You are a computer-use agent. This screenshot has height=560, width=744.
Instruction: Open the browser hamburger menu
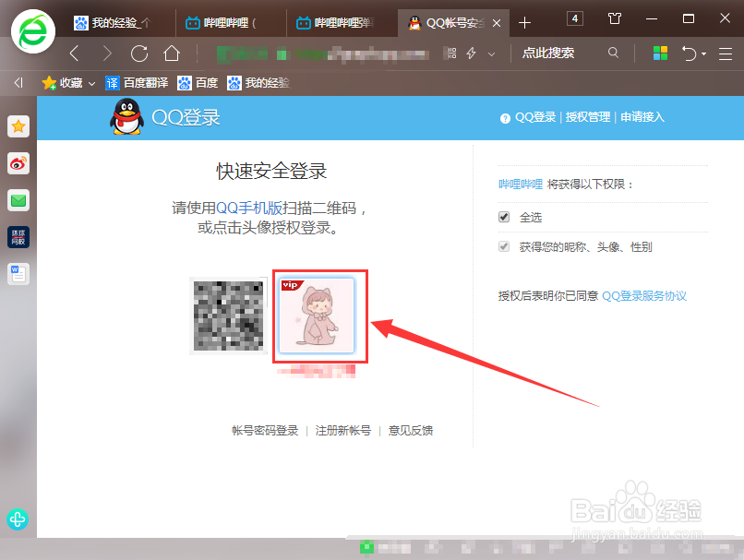(x=725, y=54)
